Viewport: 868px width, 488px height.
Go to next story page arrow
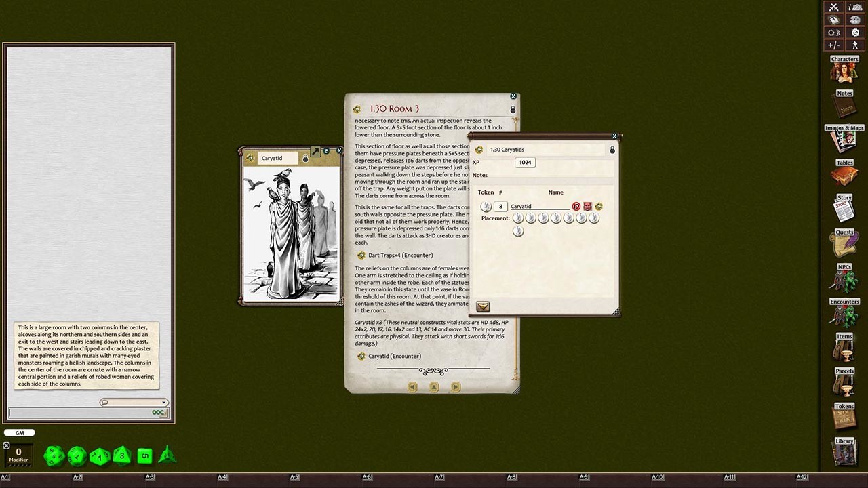[x=456, y=387]
